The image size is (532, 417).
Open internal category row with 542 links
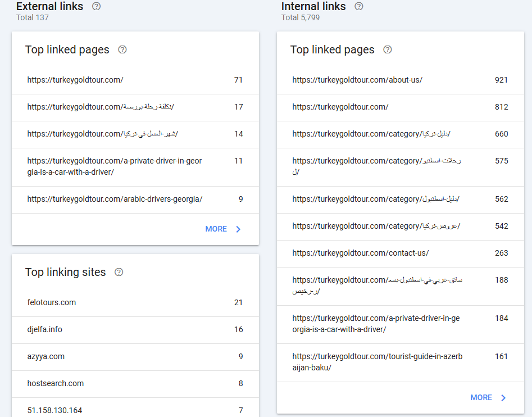pyautogui.click(x=401, y=226)
